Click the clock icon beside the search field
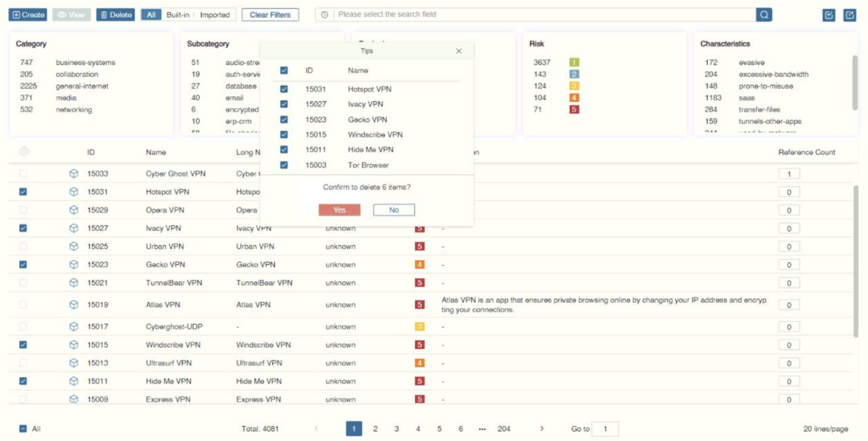868x441 pixels. pyautogui.click(x=325, y=15)
